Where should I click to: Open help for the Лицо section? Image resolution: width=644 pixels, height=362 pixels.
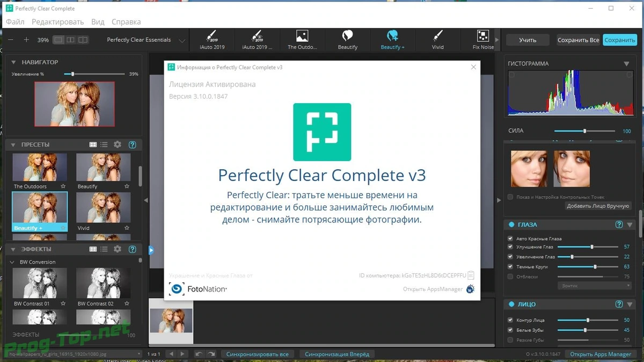(619, 304)
